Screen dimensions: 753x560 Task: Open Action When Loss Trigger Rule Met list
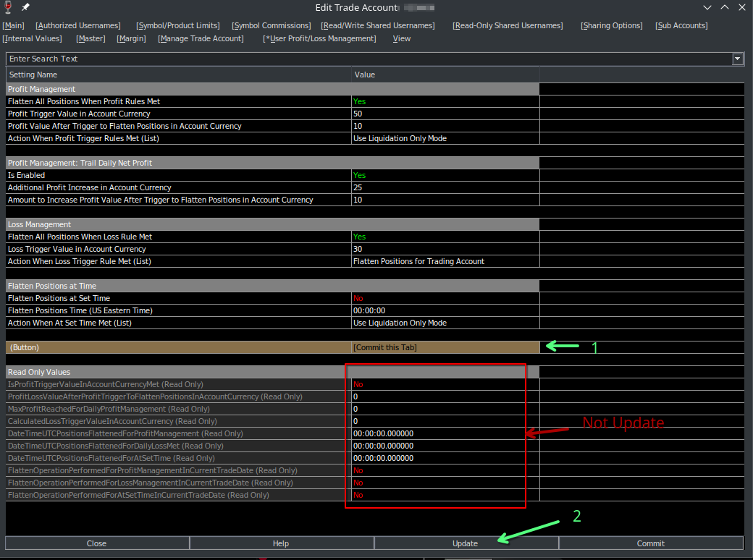[418, 261]
